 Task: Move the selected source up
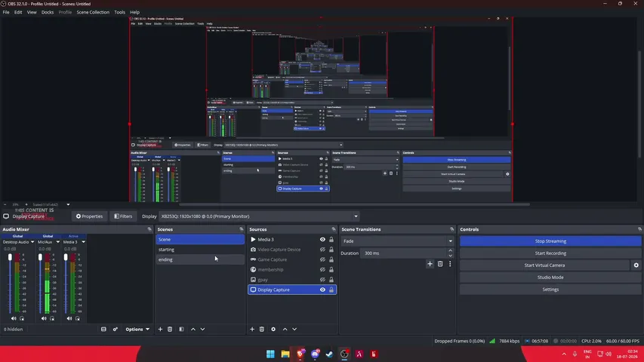point(285,329)
